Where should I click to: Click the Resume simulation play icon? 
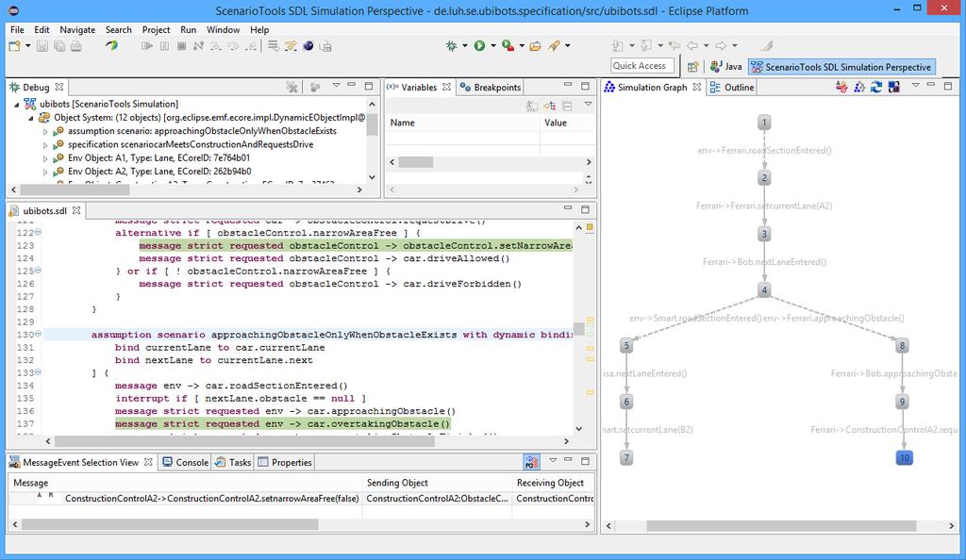146,45
